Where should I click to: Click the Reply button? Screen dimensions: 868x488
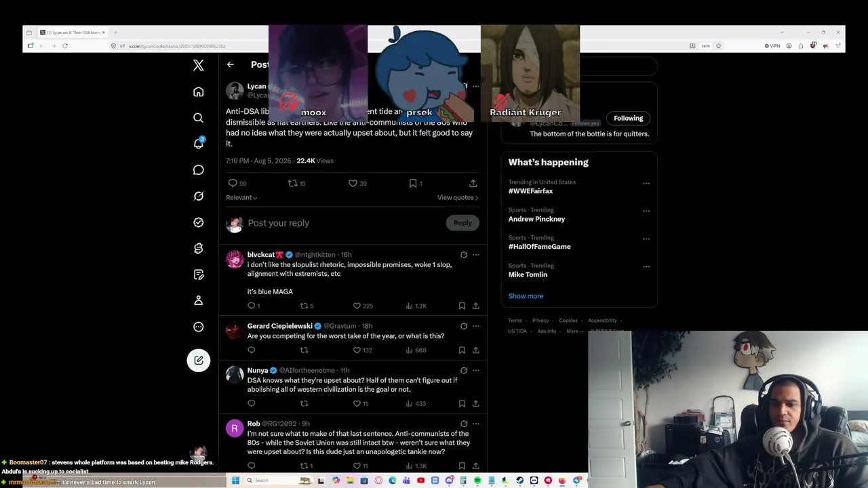pos(462,223)
